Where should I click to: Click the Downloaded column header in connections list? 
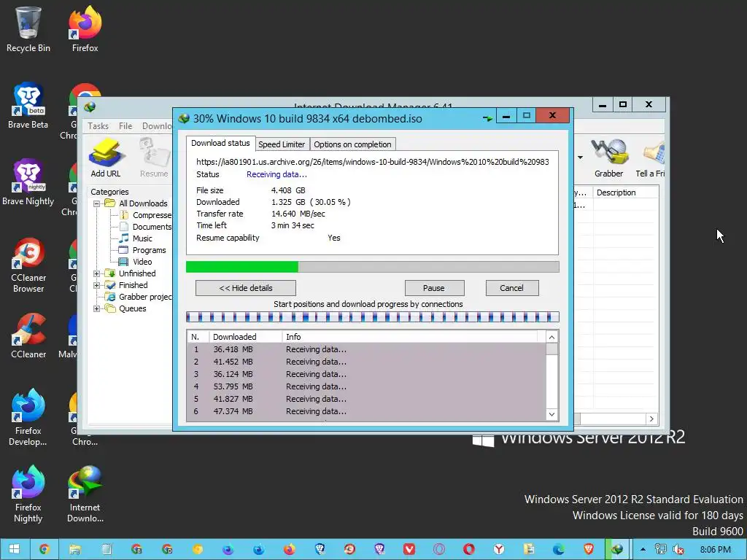pos(245,337)
